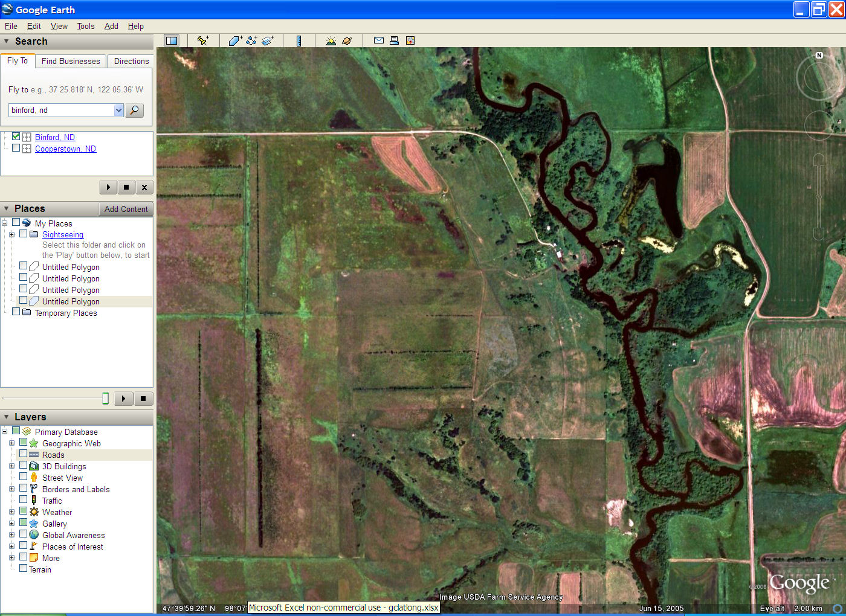This screenshot has width=846, height=616.
Task: Collapse the Places panel triangle
Action: pos(7,208)
